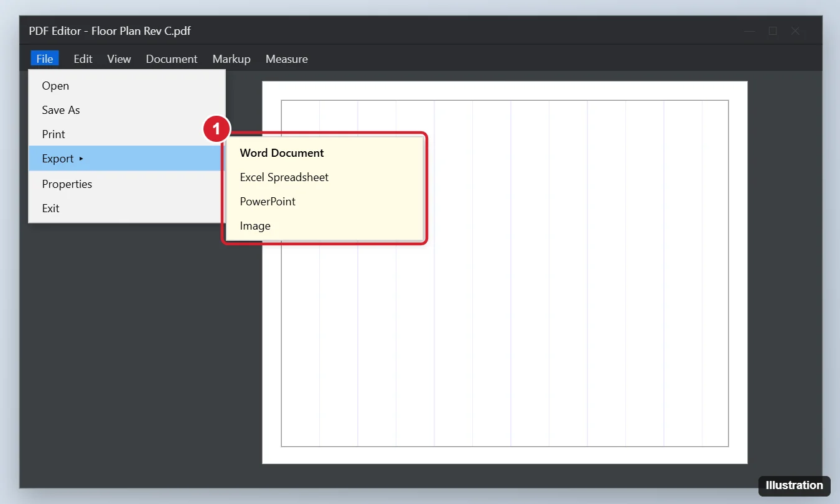Choose Open from the File menu
This screenshot has width=840, height=504.
coord(127,86)
